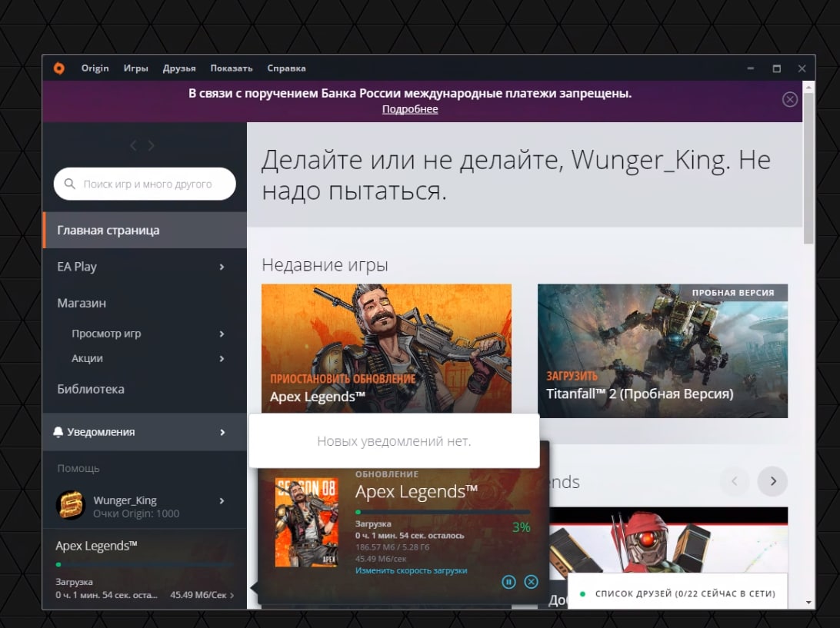The image size is (840, 628).
Task: Minimize the Origin window
Action: [x=751, y=68]
